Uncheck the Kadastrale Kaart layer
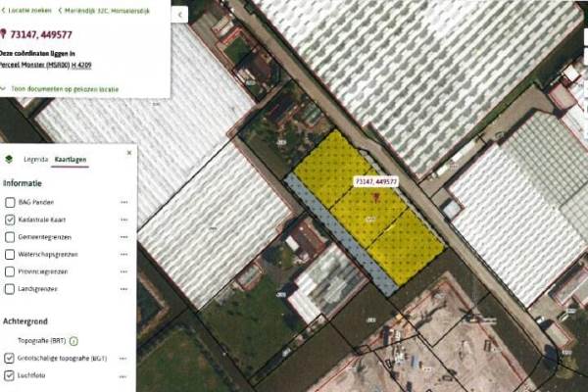588x392 pixels. 10,220
